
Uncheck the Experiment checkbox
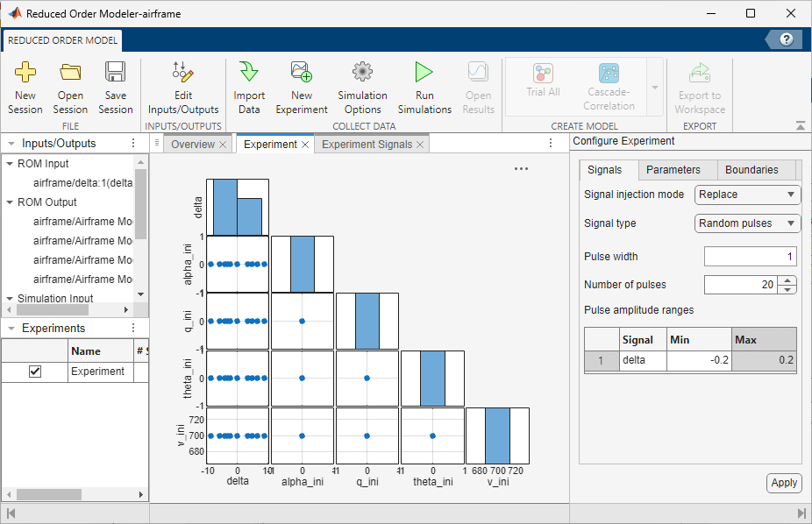(34, 371)
